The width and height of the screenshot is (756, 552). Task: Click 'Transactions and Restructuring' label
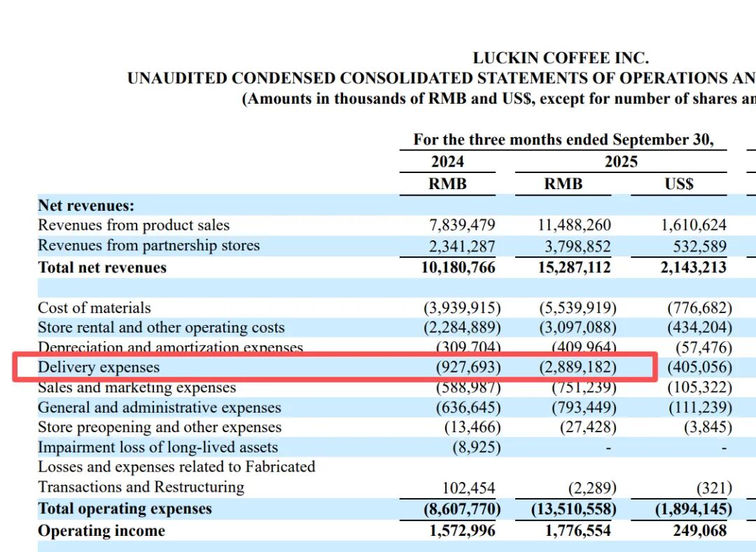tap(141, 487)
